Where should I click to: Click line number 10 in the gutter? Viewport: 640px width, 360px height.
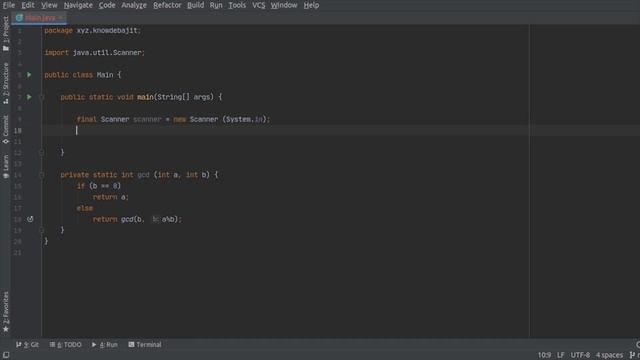(18, 131)
